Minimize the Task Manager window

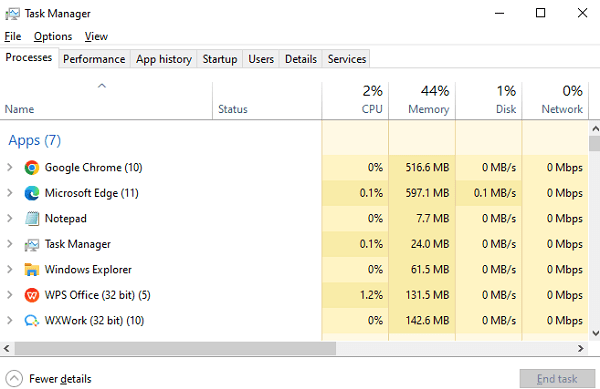tap(499, 13)
